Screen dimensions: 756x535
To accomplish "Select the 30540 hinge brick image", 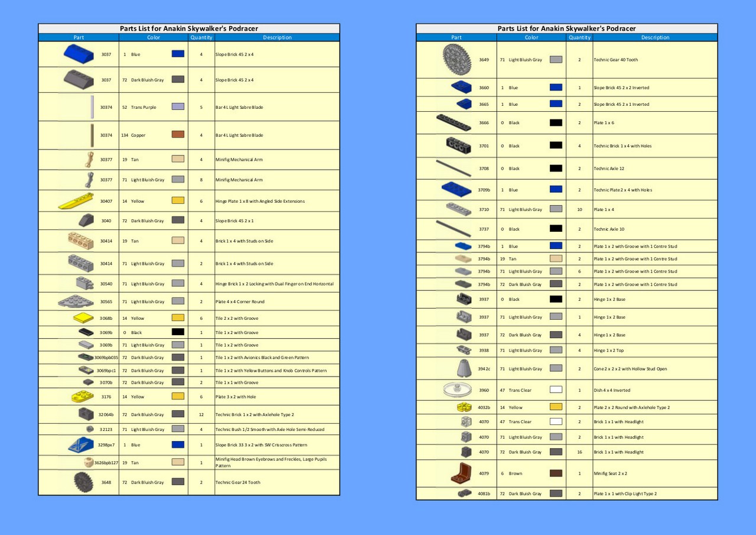I will tap(85, 283).
